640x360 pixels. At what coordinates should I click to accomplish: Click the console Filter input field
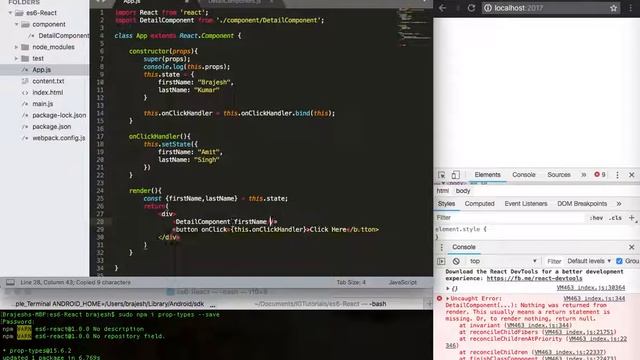[x=554, y=261]
